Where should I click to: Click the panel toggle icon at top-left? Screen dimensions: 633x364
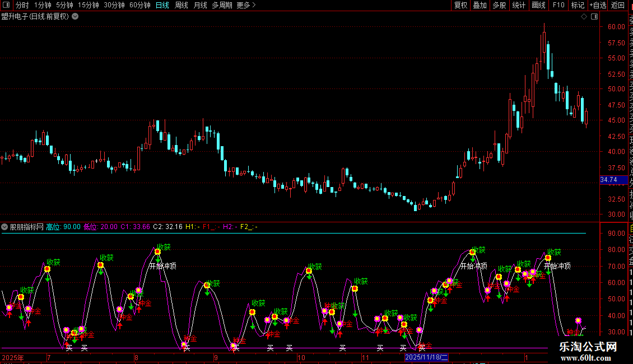coord(6,5)
